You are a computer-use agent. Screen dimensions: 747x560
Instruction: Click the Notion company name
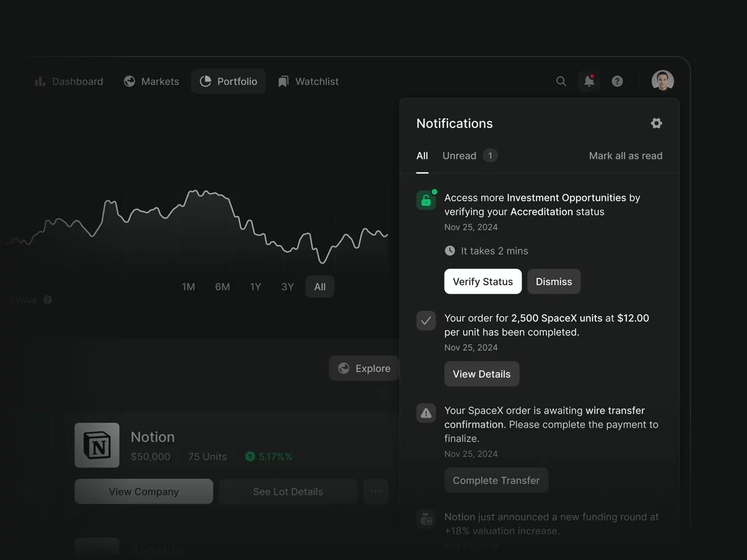tap(153, 437)
